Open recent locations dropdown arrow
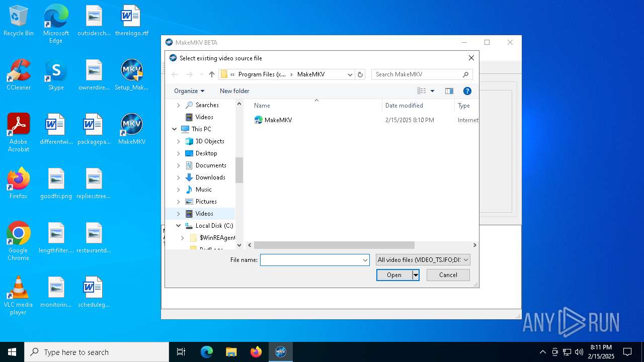The image size is (644, 362). click(201, 74)
